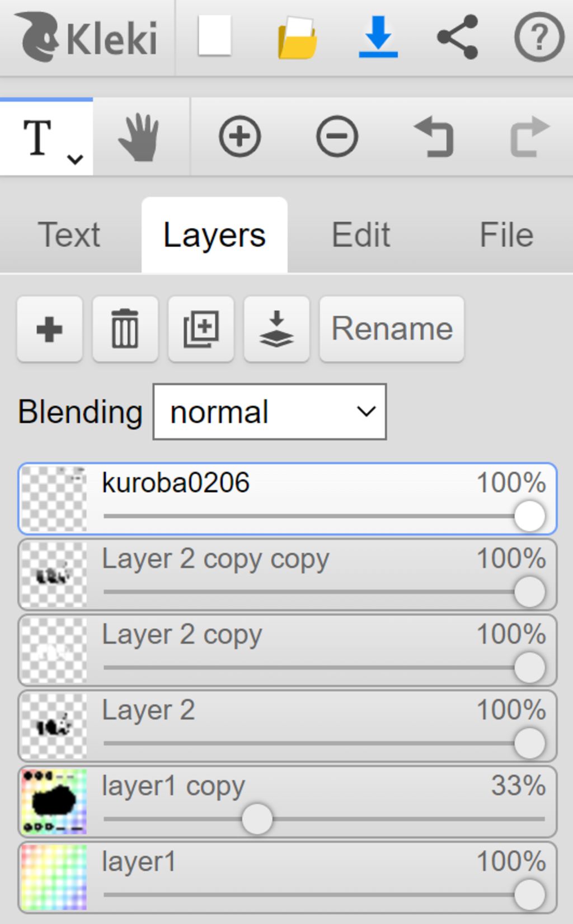Merge layer down using merge icon
Image resolution: width=573 pixels, height=924 pixels.
[276, 329]
